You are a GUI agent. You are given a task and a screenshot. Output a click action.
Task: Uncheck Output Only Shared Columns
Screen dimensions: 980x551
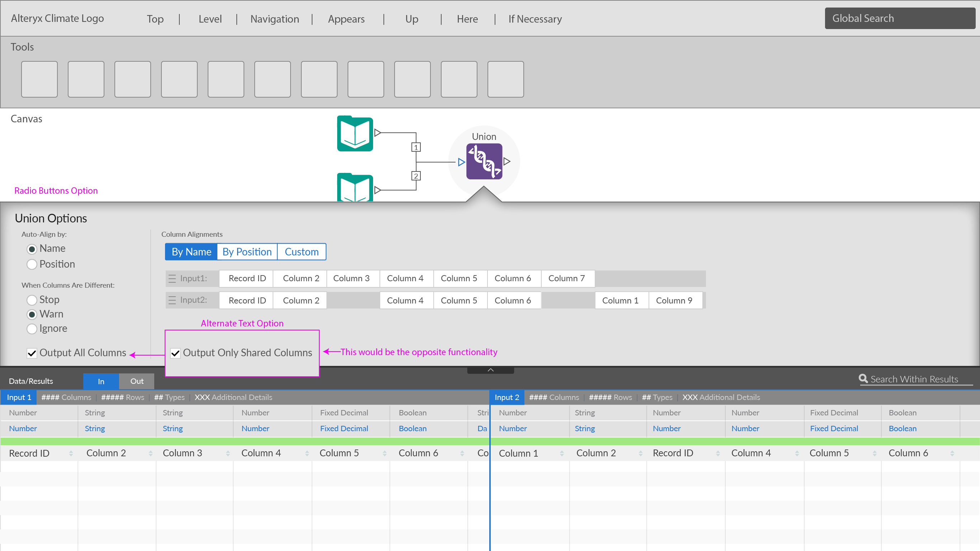175,353
